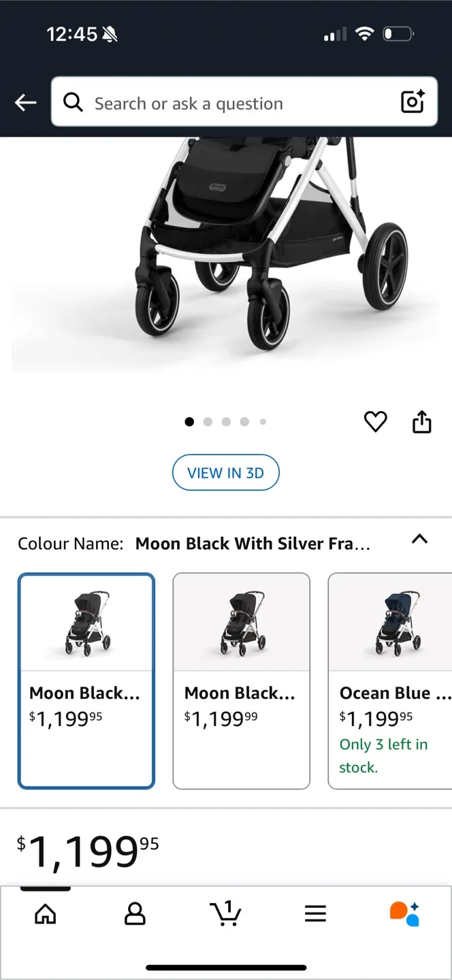Screen dimensions: 452x980
Task: Jump to the second image carousel dot
Action: click(208, 421)
